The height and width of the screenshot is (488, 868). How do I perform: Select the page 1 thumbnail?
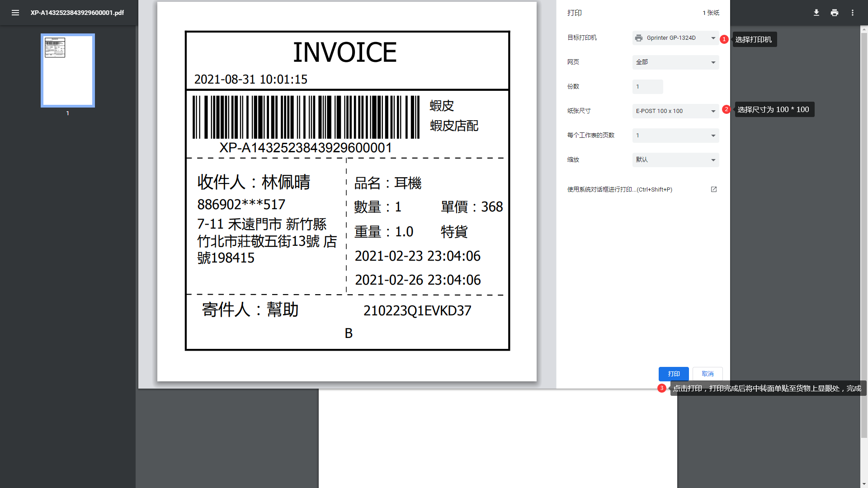pos(68,70)
